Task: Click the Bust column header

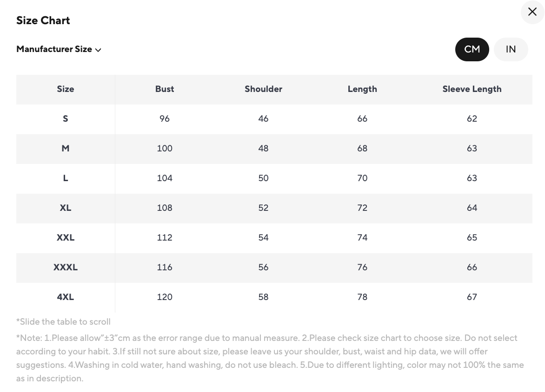Action: tap(165, 89)
